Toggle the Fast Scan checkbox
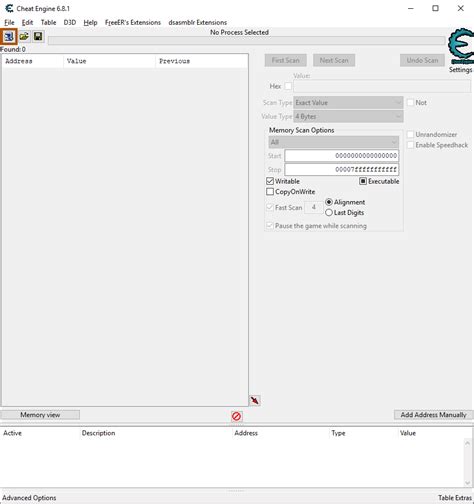 click(x=270, y=207)
